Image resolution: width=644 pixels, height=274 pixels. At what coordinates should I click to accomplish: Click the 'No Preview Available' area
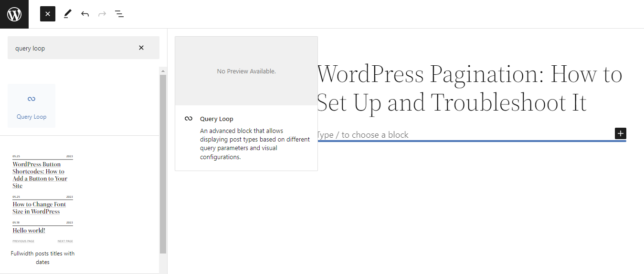(x=246, y=71)
